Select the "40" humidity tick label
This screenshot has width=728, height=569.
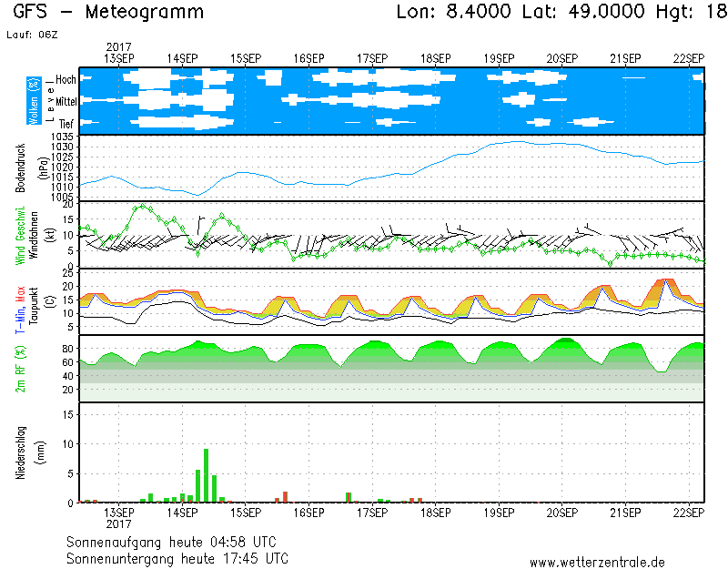(x=67, y=376)
